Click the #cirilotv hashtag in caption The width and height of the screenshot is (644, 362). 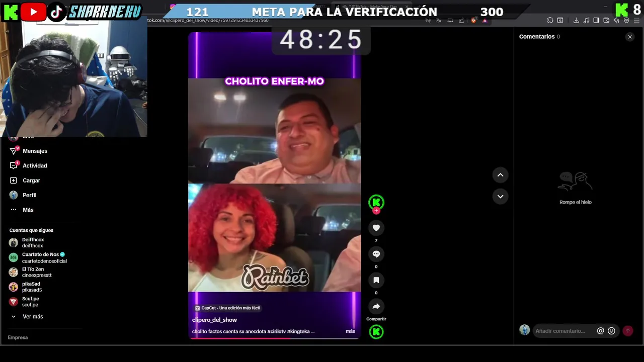coord(276,332)
